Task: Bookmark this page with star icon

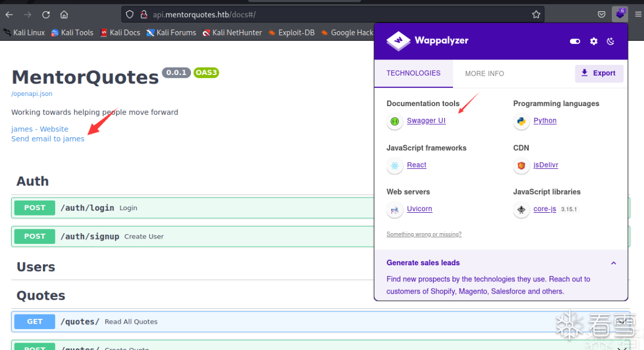Action: pyautogui.click(x=536, y=14)
